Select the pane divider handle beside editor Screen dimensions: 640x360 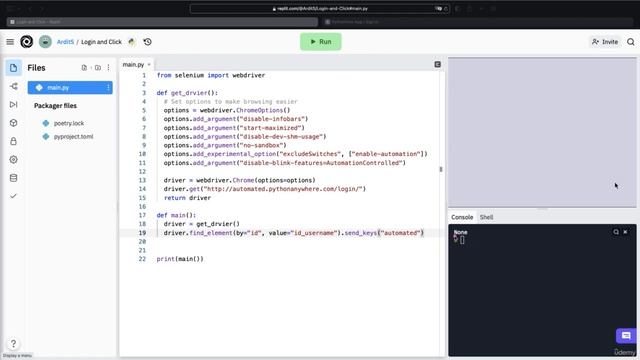(x=441, y=169)
